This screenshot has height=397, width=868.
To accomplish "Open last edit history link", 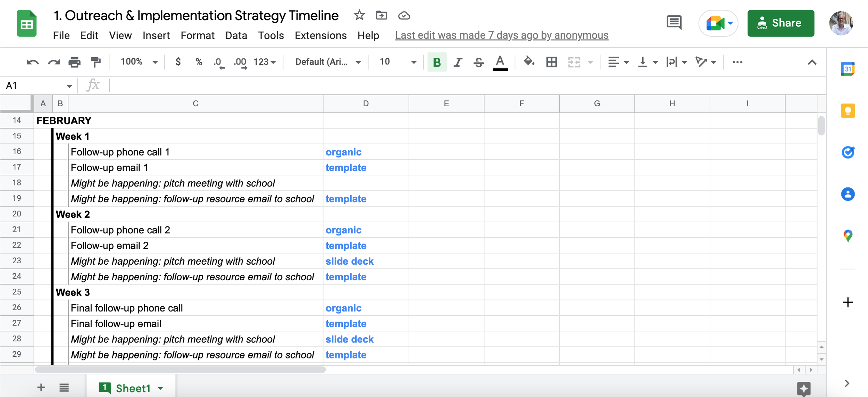I will (x=501, y=35).
